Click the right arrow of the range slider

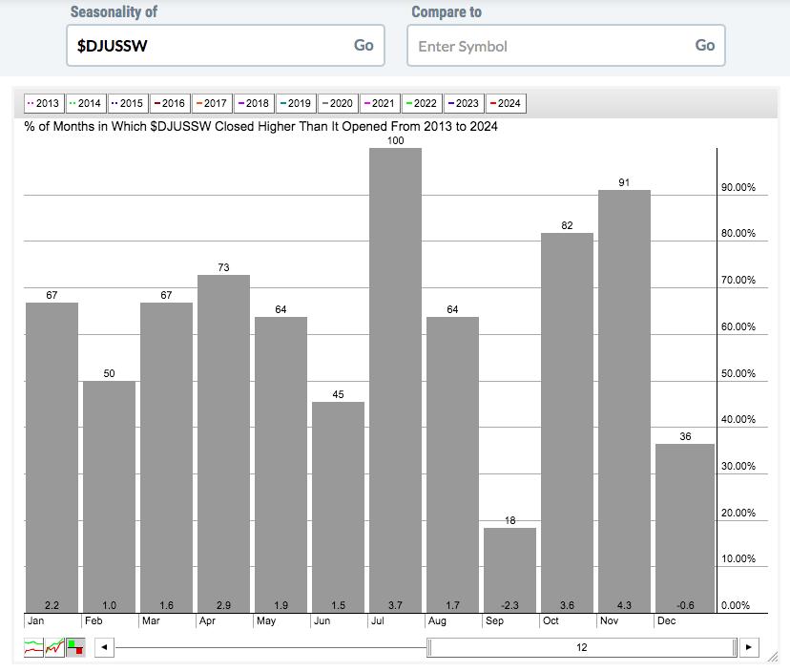click(x=749, y=647)
